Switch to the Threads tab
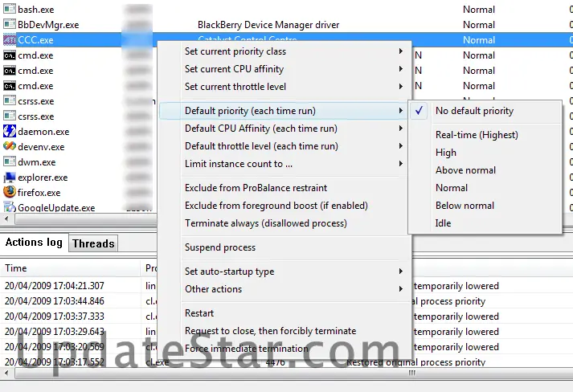This screenshot has width=573, height=392. tap(93, 243)
